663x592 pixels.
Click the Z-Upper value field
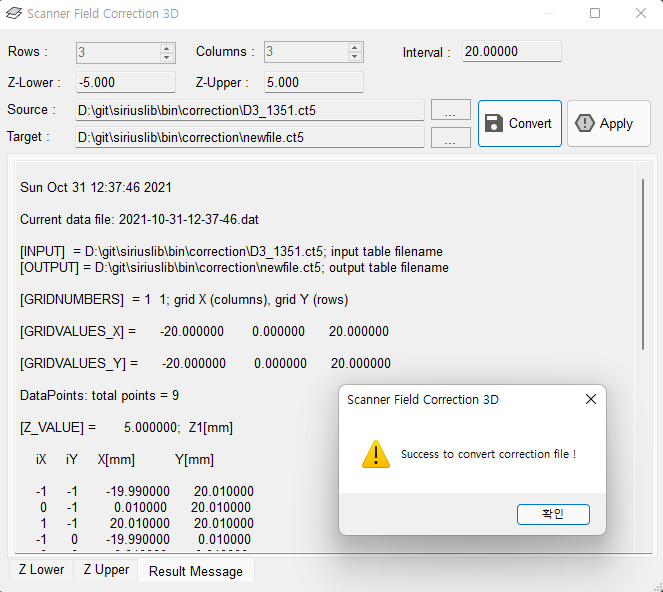click(313, 82)
